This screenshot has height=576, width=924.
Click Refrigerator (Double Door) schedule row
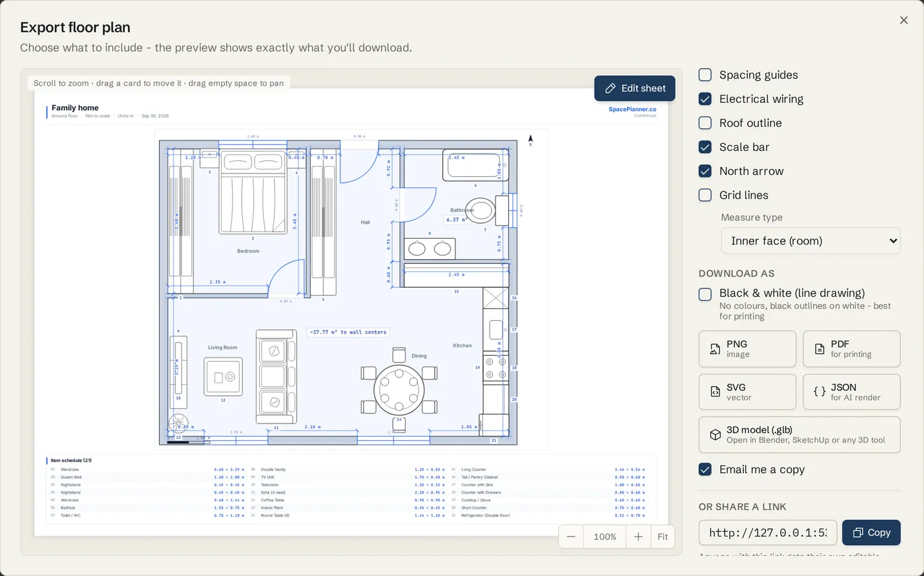[548, 515]
